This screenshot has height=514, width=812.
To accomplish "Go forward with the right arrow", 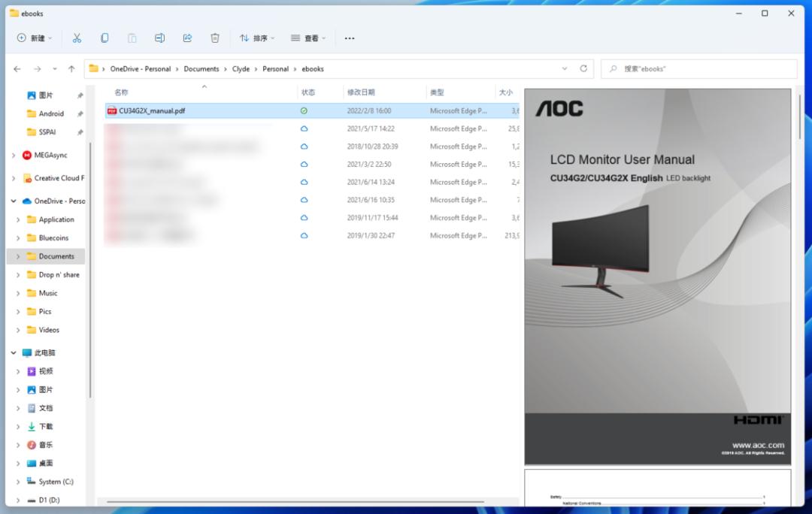I will [38, 69].
